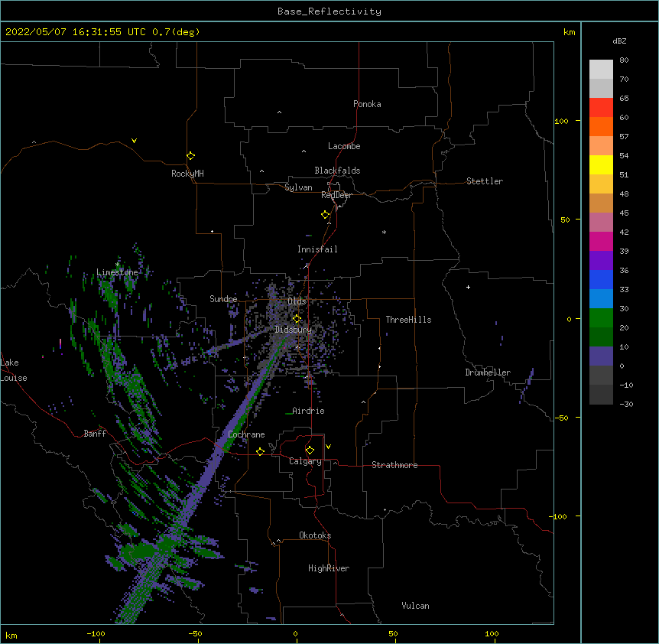Click the Strathmore label

394,465
